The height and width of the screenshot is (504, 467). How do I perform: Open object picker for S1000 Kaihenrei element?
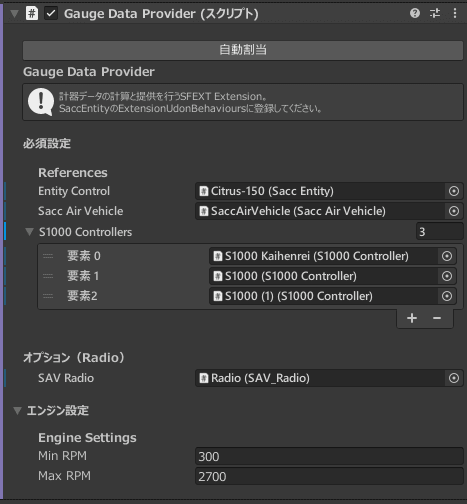(x=447, y=256)
